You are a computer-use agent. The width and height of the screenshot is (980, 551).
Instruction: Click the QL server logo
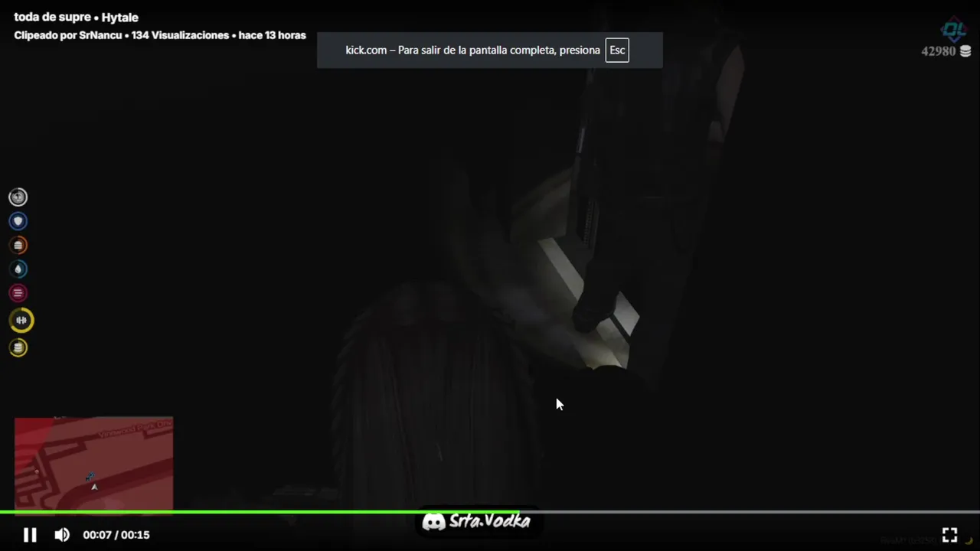click(954, 30)
